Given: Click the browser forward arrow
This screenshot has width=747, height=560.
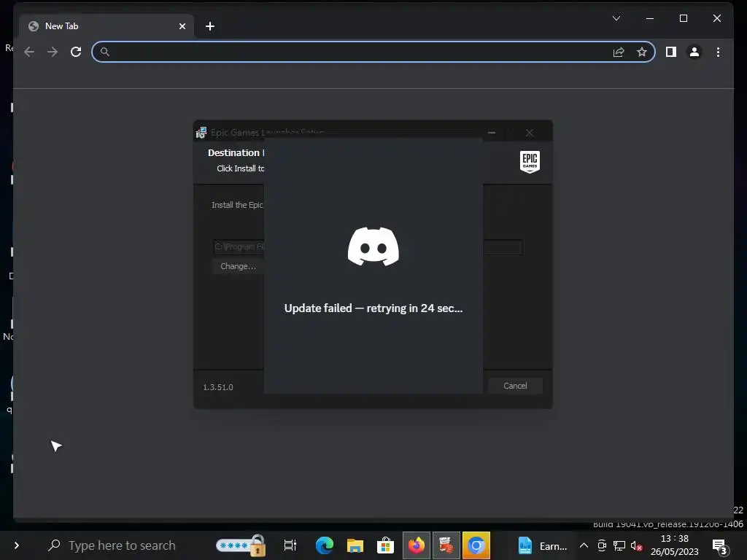Looking at the screenshot, I should point(53,52).
